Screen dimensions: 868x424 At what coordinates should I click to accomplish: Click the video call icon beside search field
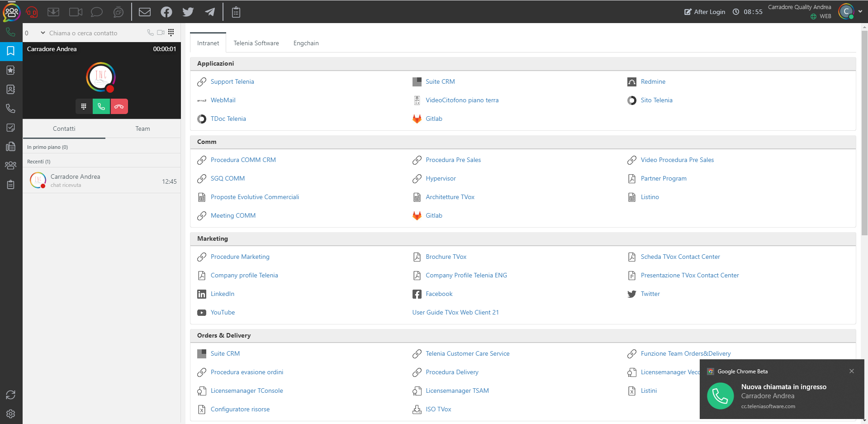[x=161, y=33]
